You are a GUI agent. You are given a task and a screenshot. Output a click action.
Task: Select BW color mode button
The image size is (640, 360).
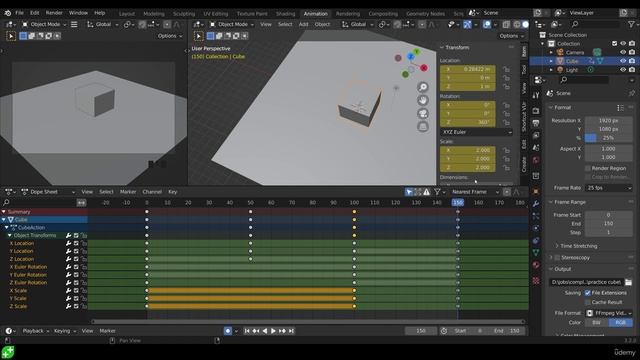(597, 322)
